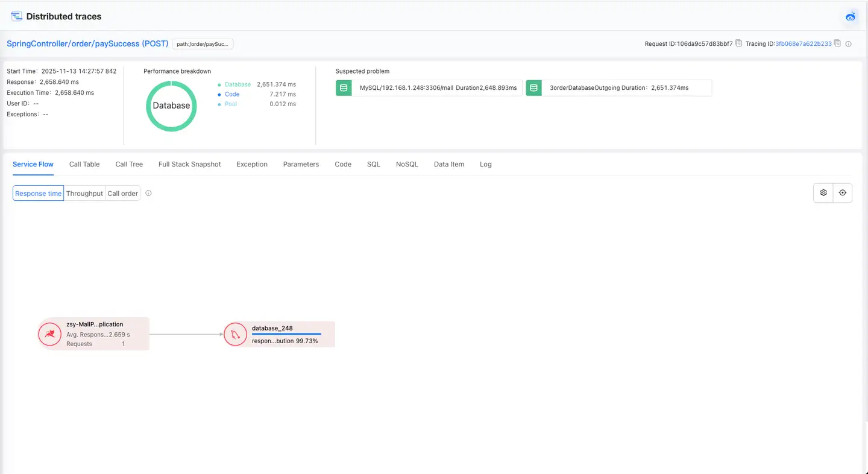Screen dimensions: 868x474
Task: Click the Database donut chart ring
Action: [171, 84]
